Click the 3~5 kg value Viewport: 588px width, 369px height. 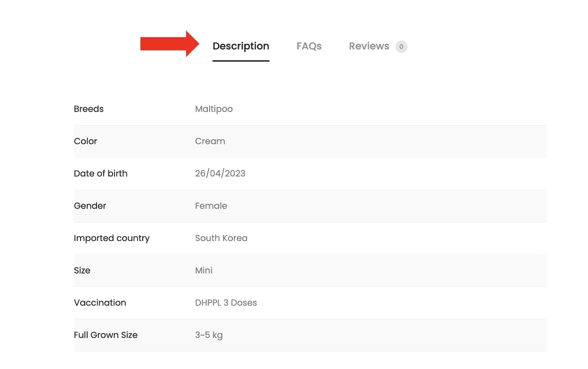[209, 335]
